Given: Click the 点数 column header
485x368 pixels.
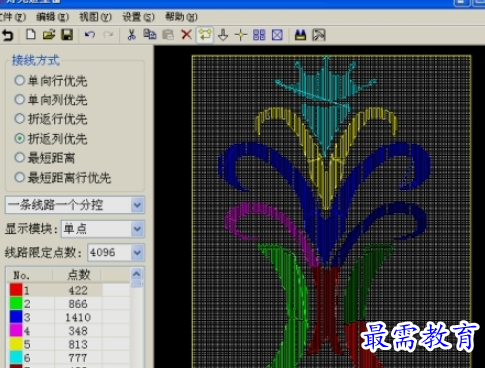Looking at the screenshot, I should (78, 275).
